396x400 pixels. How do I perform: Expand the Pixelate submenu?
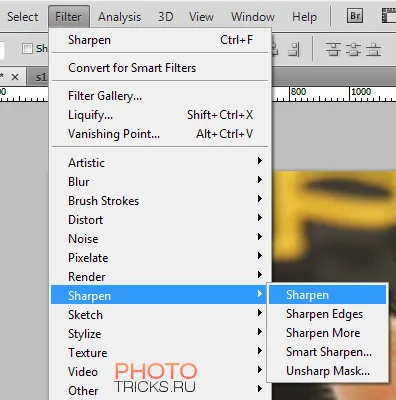click(160, 258)
